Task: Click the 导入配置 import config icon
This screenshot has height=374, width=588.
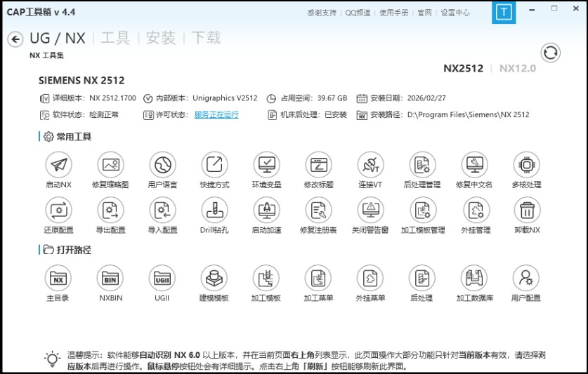Action: point(163,211)
